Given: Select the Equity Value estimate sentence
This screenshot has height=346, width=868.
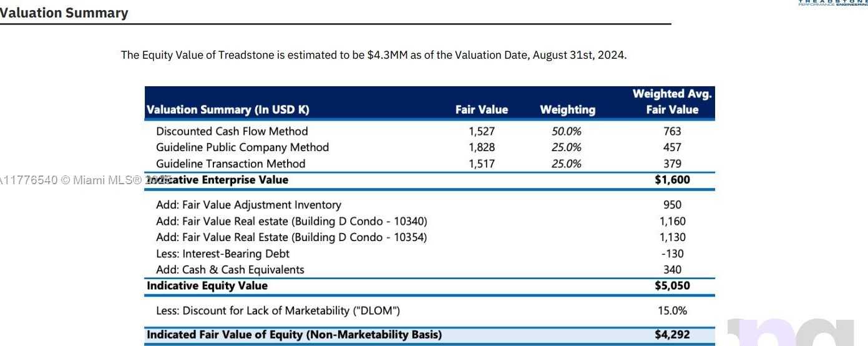Looking at the screenshot, I should pos(373,55).
